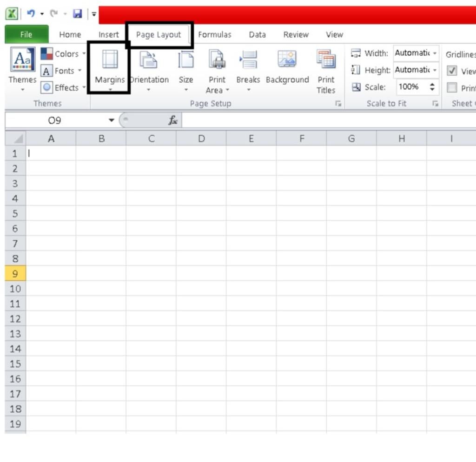Open the Themes gallery

(22, 69)
